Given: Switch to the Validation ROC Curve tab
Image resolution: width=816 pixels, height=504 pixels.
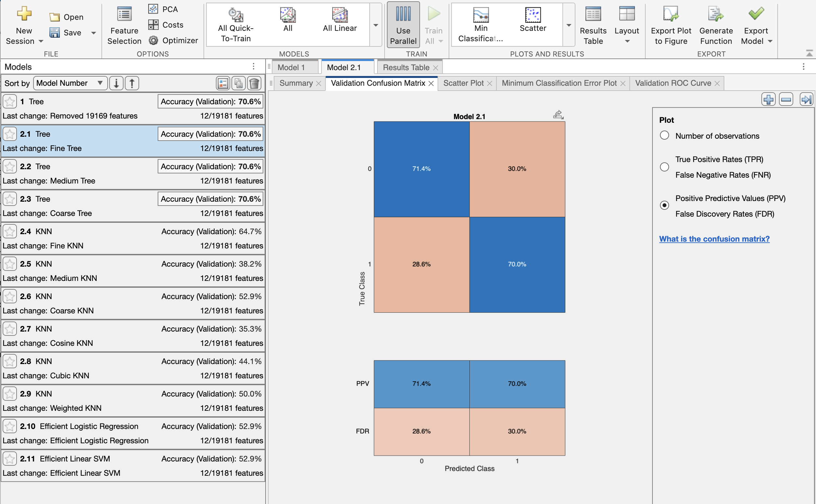Looking at the screenshot, I should (x=673, y=83).
